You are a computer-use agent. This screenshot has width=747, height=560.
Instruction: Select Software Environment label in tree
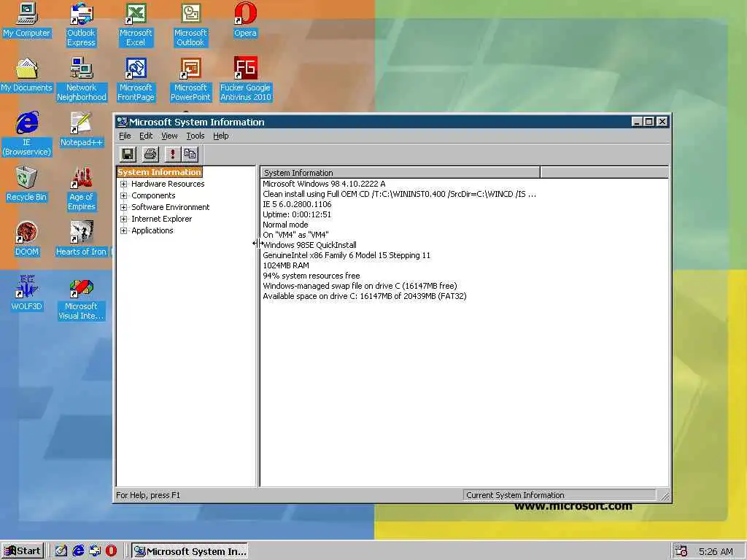point(170,207)
